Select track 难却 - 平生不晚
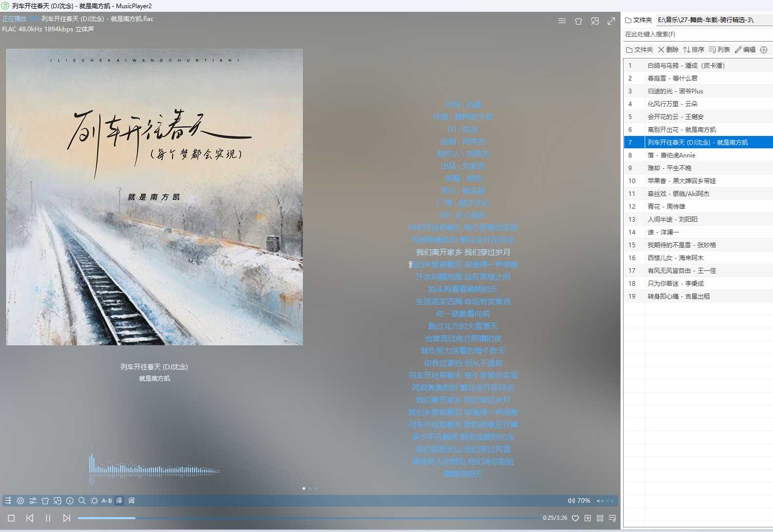 [x=698, y=168]
